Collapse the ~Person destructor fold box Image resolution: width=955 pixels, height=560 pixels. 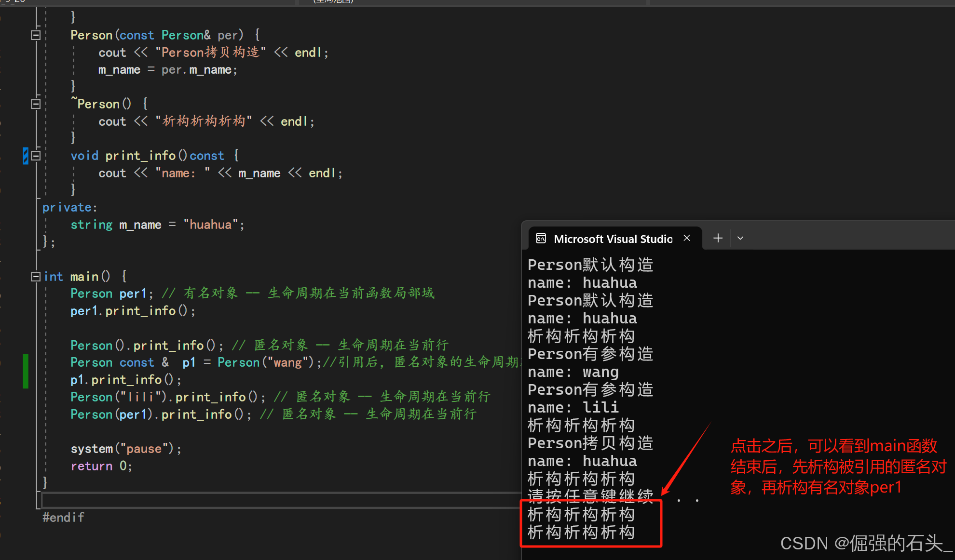click(x=35, y=104)
